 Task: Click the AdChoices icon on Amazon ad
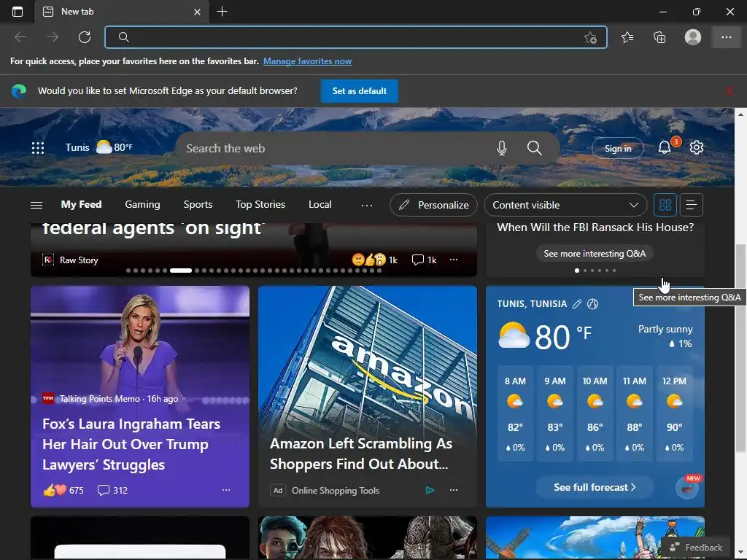(x=430, y=490)
